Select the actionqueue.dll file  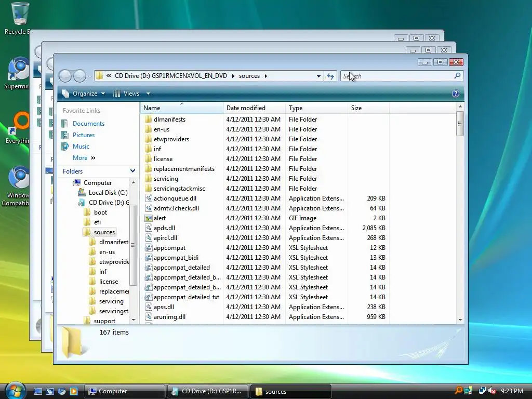[175, 198]
